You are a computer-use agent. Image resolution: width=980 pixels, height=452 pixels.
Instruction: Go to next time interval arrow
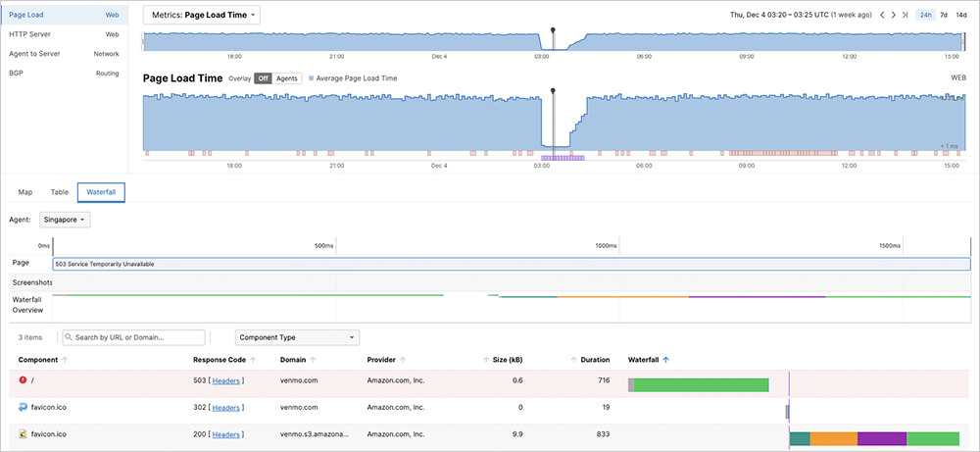tap(893, 15)
